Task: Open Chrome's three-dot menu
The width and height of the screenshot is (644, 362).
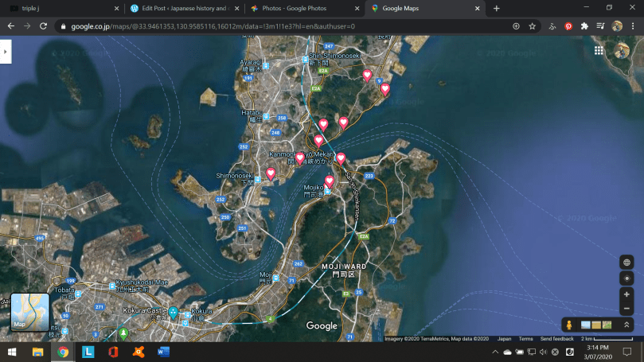Action: (633, 25)
